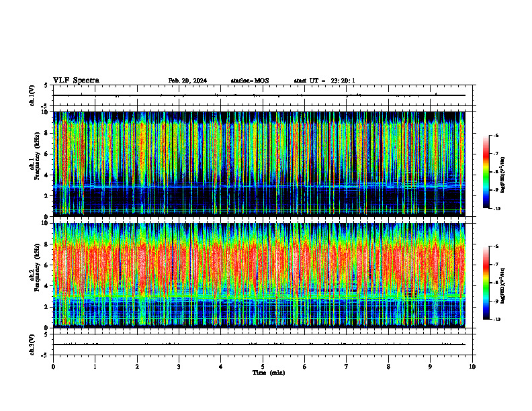Select the ch.1 "Frequency (kHz)" axis label
The image size is (532, 411).
coord(37,156)
